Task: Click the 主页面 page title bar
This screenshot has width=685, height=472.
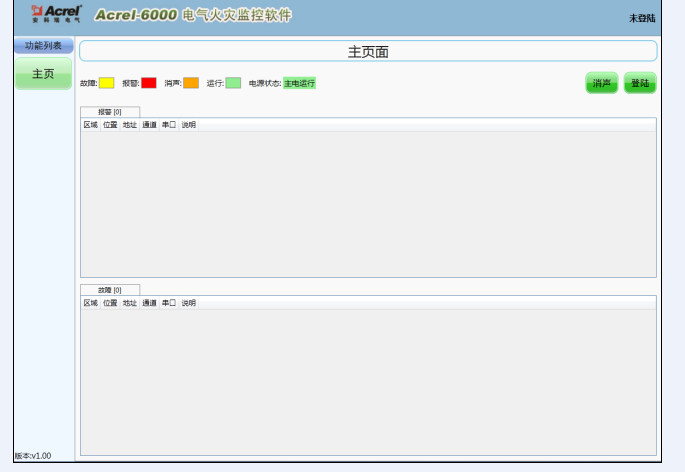Action: point(368,51)
